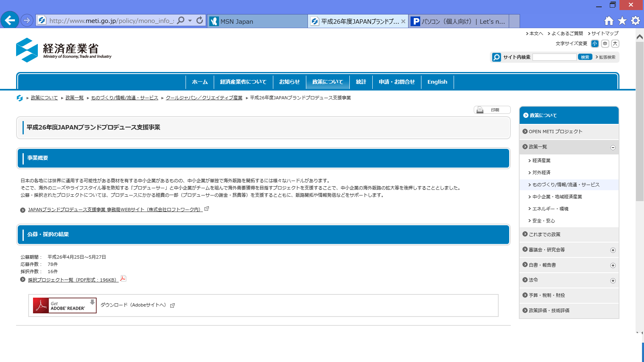Open browser tools gear icon
644x362 pixels.
click(x=636, y=21)
